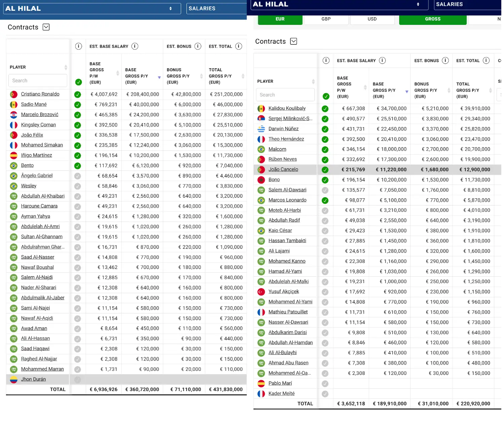Screen dimensions: 504x424
Task: Collapse the Contracts section above Cristiano Ronaldo's table
Action: tap(46, 27)
